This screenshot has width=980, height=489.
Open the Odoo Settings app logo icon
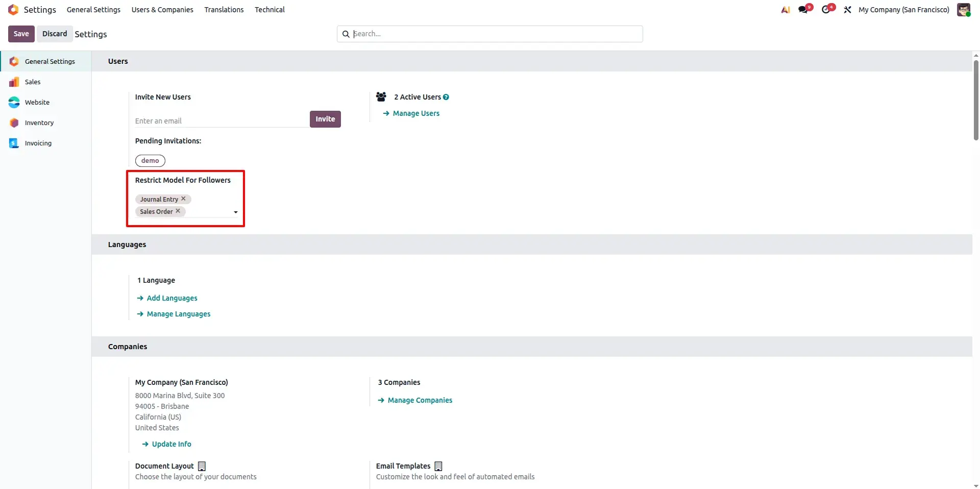tap(13, 10)
